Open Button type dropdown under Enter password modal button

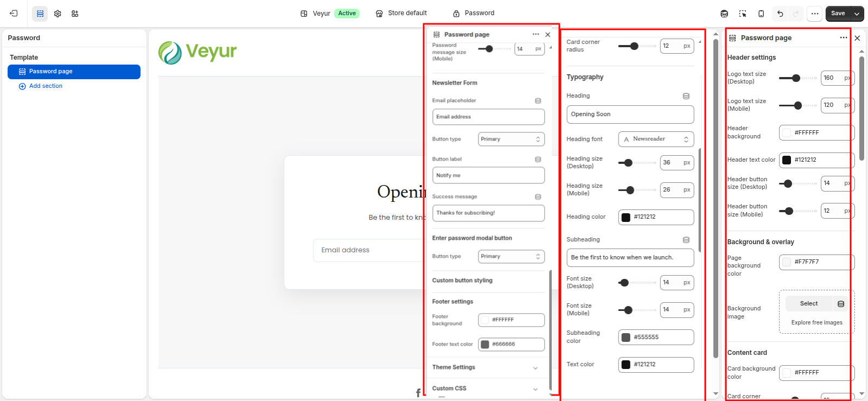tap(511, 257)
